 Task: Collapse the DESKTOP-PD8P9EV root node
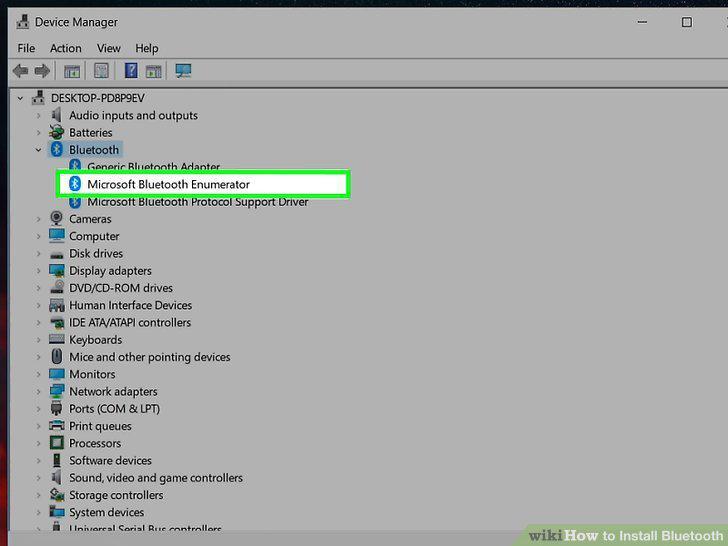pyautogui.click(x=20, y=98)
